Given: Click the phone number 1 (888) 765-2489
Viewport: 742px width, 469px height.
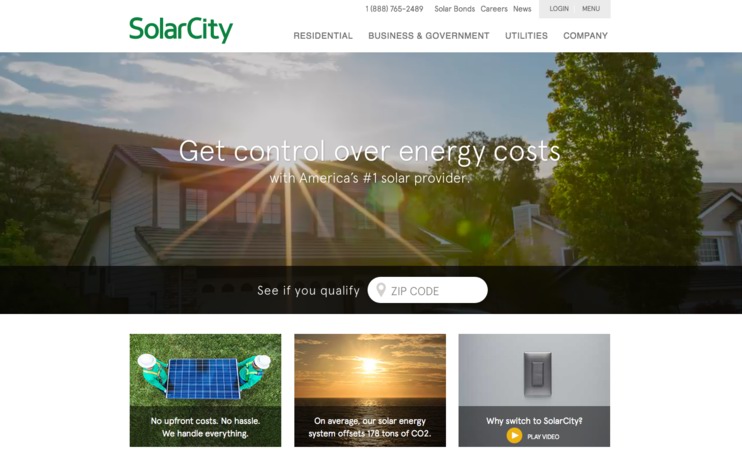Looking at the screenshot, I should coord(394,9).
